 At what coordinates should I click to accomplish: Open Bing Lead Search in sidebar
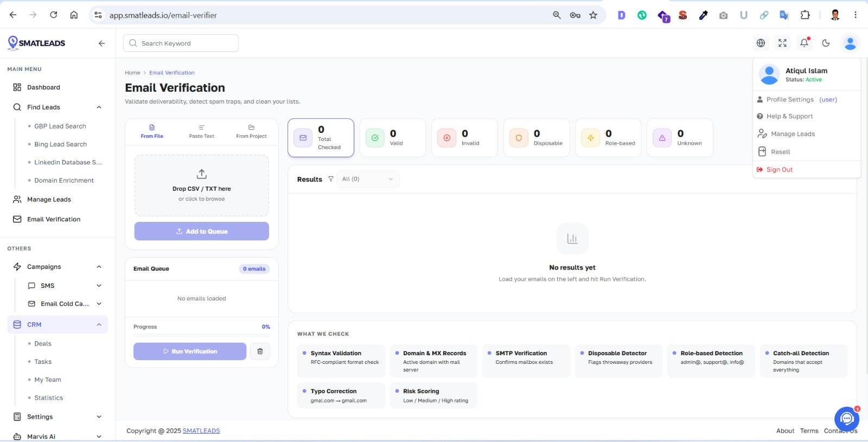click(60, 144)
